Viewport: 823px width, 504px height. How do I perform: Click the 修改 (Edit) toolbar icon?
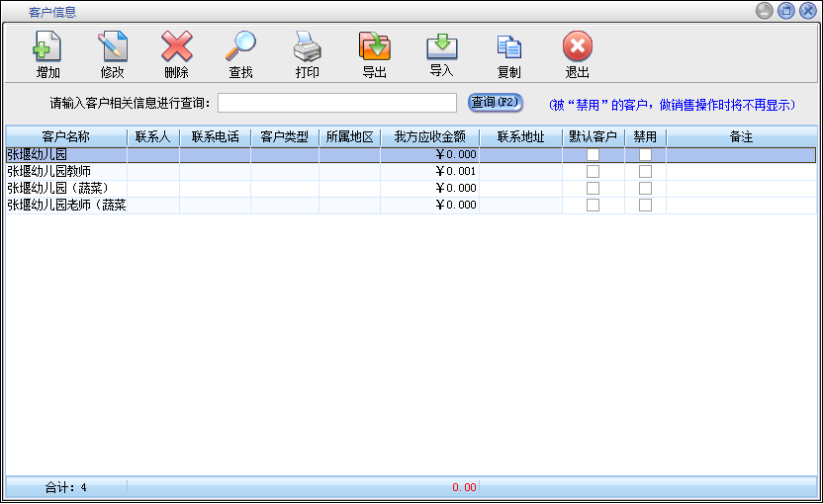click(112, 47)
